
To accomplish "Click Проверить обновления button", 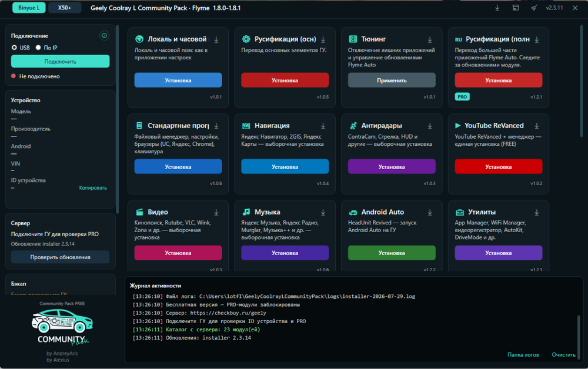I will click(60, 257).
